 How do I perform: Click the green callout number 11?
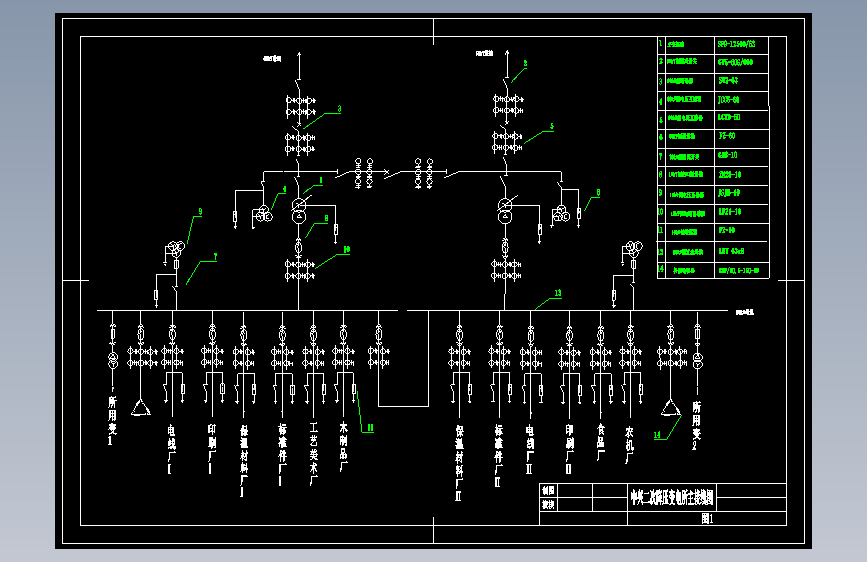(x=370, y=428)
